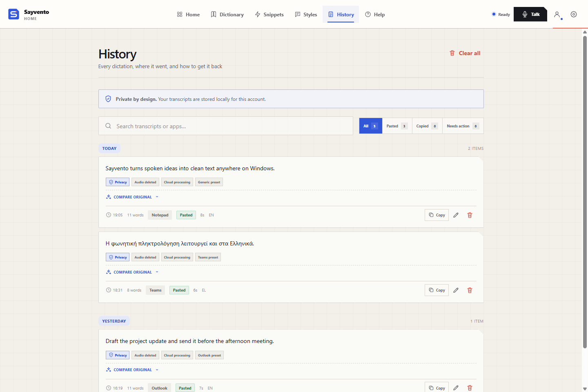Click the clock icon beside 19:05
The height and width of the screenshot is (392, 588).
tap(109, 215)
